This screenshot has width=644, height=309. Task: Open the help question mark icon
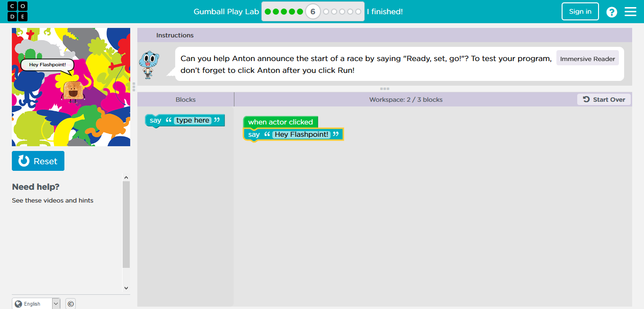point(612,12)
